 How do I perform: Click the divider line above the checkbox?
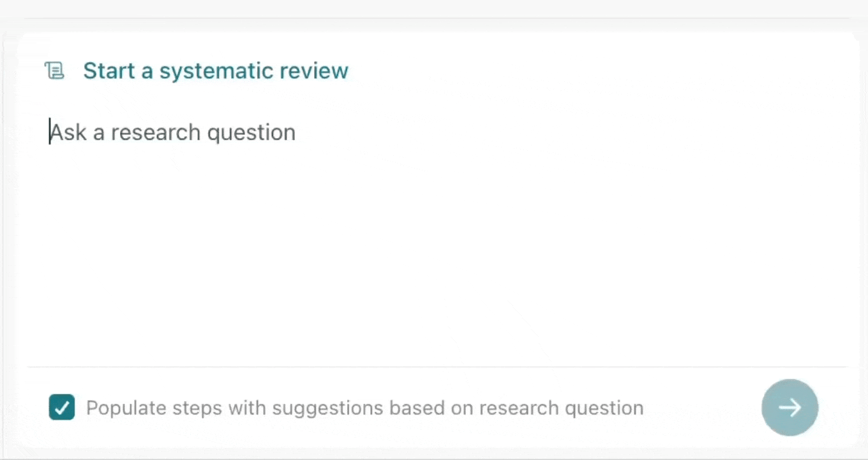(x=438, y=367)
